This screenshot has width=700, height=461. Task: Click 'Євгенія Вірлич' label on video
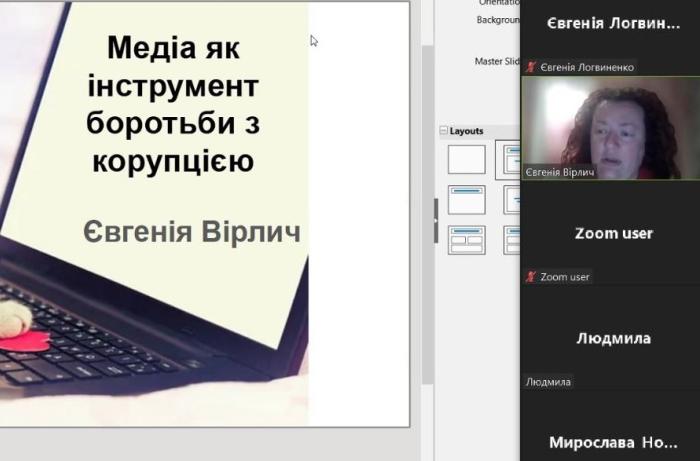click(x=560, y=172)
